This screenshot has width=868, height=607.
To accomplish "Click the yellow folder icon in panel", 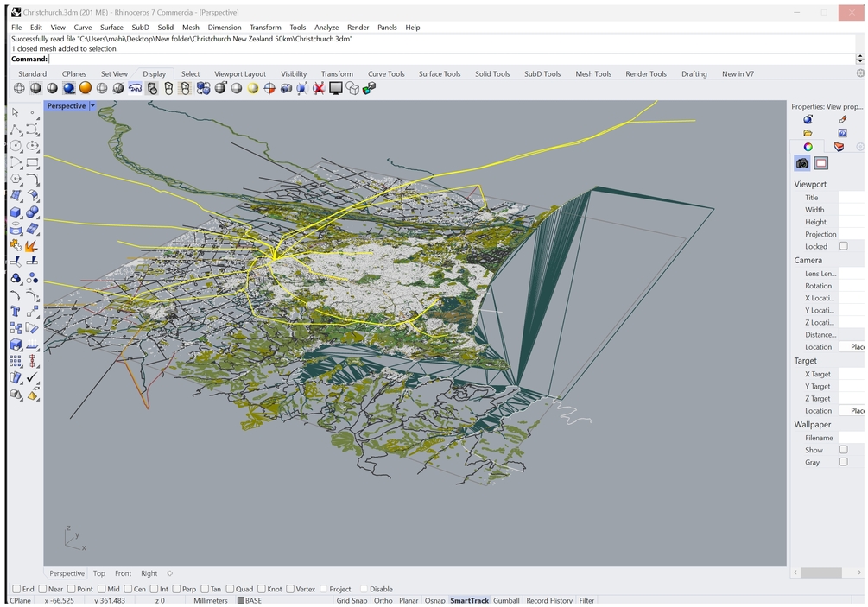I will point(808,133).
